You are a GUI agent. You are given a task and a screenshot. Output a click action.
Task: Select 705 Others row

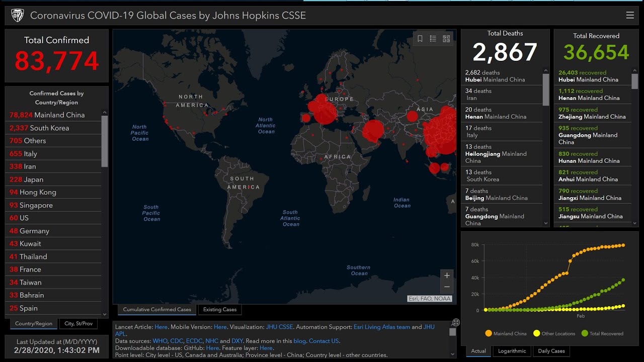point(53,141)
